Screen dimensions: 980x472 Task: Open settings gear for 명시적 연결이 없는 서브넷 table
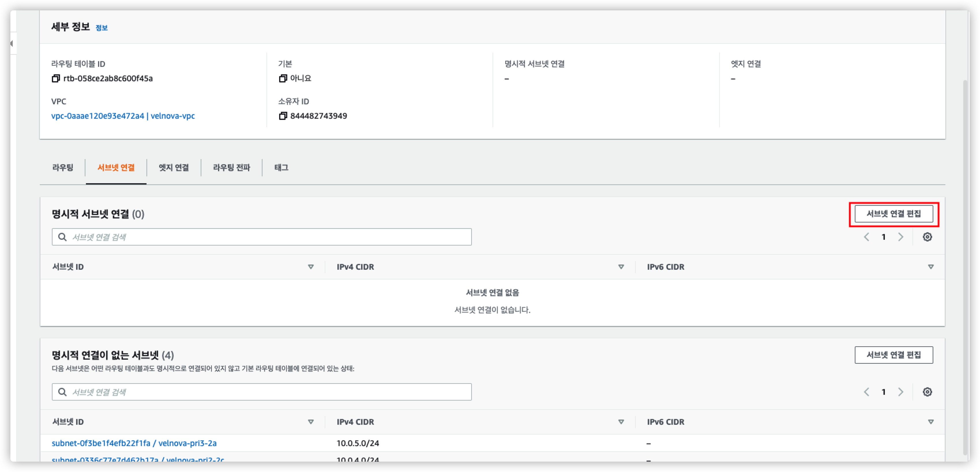pos(927,392)
